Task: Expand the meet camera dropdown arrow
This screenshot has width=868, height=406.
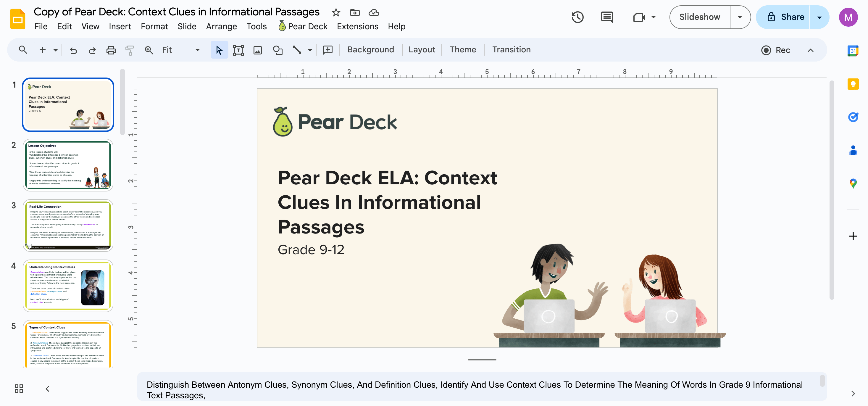Action: click(653, 17)
